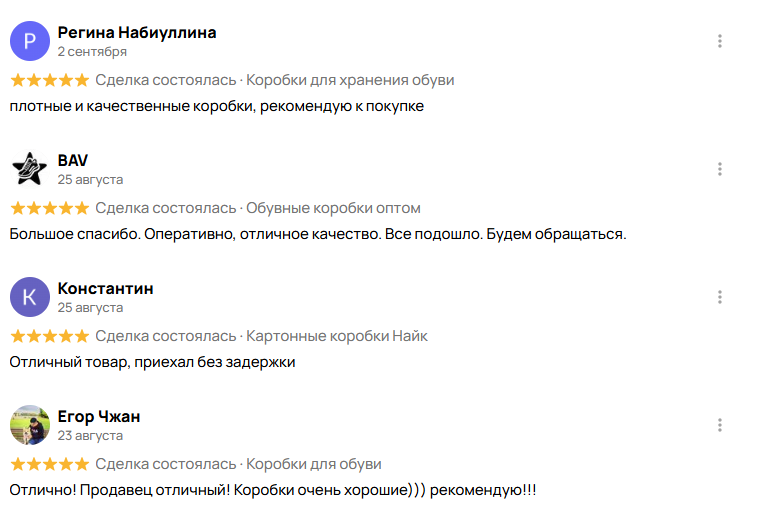
Task: Click the review text «Отличный товар, приехал без задержки»
Action: [152, 362]
